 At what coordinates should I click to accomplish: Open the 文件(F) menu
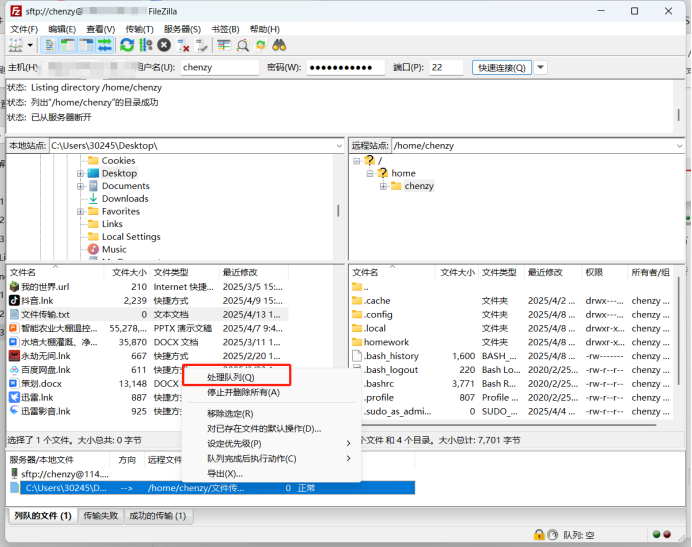[24, 29]
